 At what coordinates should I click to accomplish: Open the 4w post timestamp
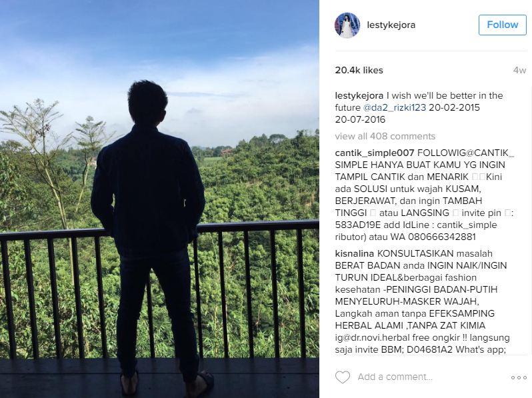(519, 70)
